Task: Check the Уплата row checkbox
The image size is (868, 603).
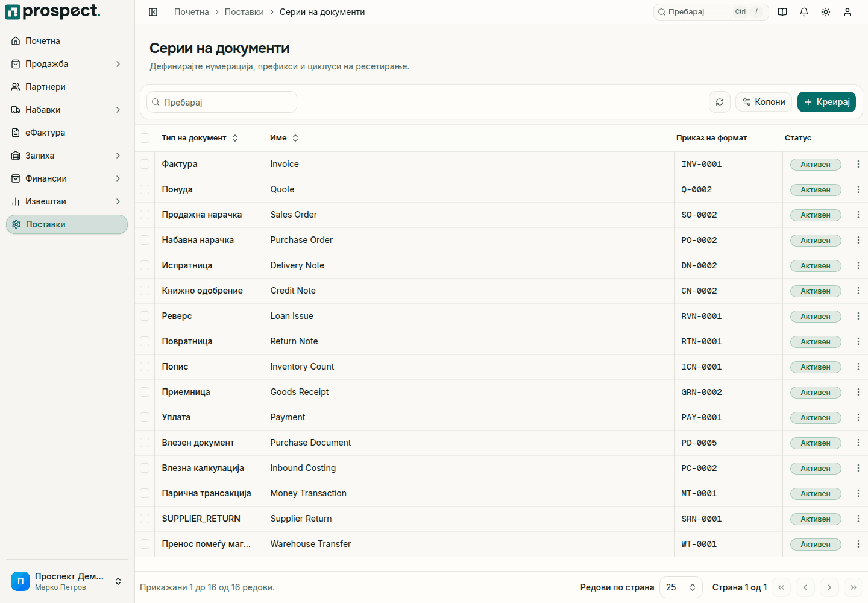Action: click(x=145, y=417)
